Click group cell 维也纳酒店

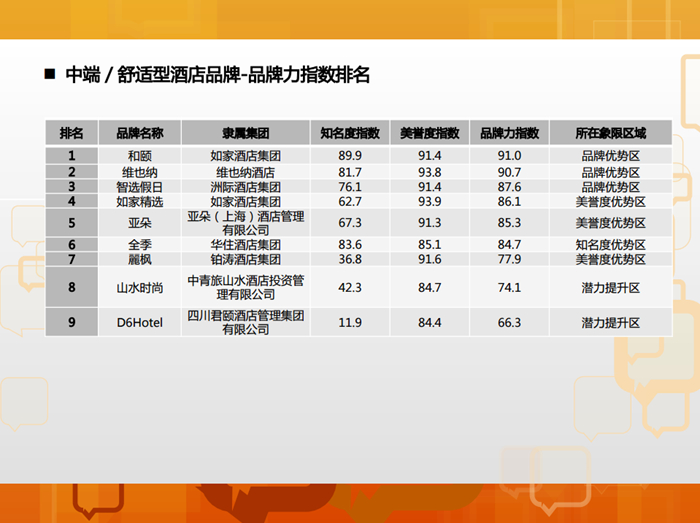(x=246, y=172)
